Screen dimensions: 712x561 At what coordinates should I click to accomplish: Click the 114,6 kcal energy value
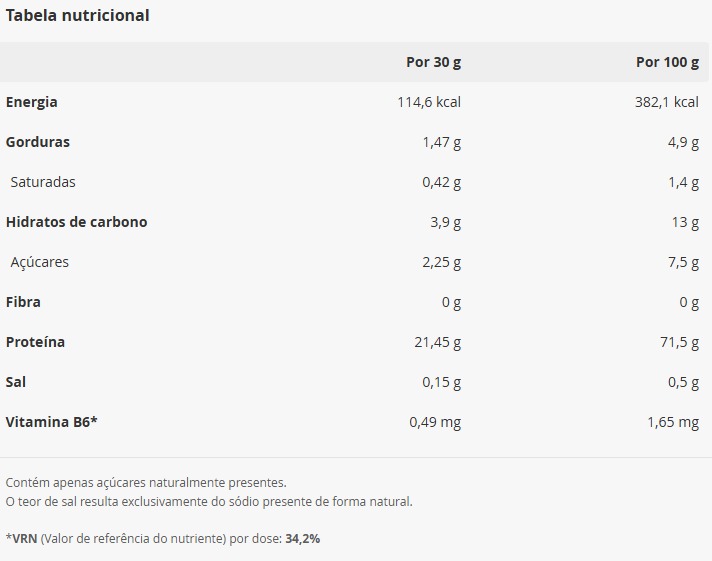[429, 102]
